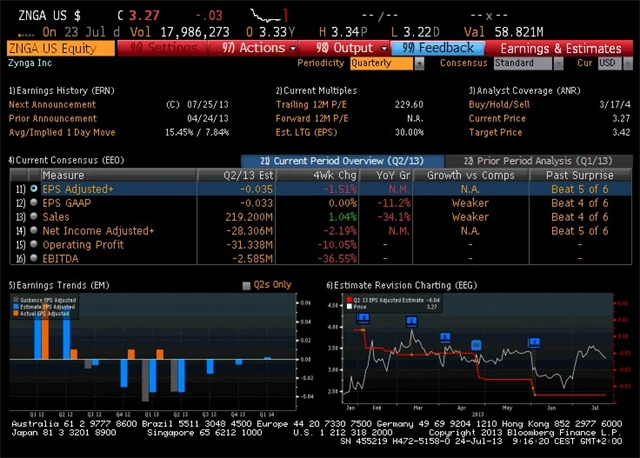Click the blue event marker above March

pyautogui.click(x=411, y=321)
